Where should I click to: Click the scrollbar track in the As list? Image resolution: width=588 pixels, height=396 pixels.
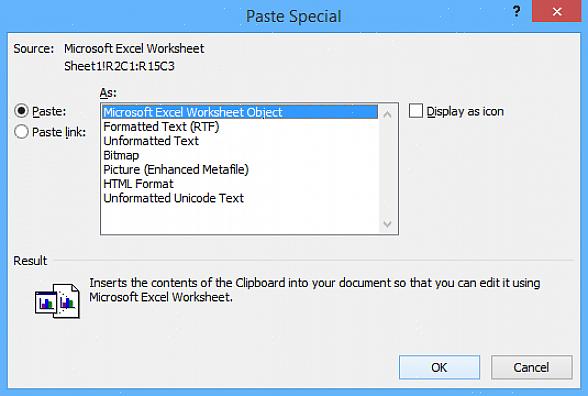(x=387, y=169)
